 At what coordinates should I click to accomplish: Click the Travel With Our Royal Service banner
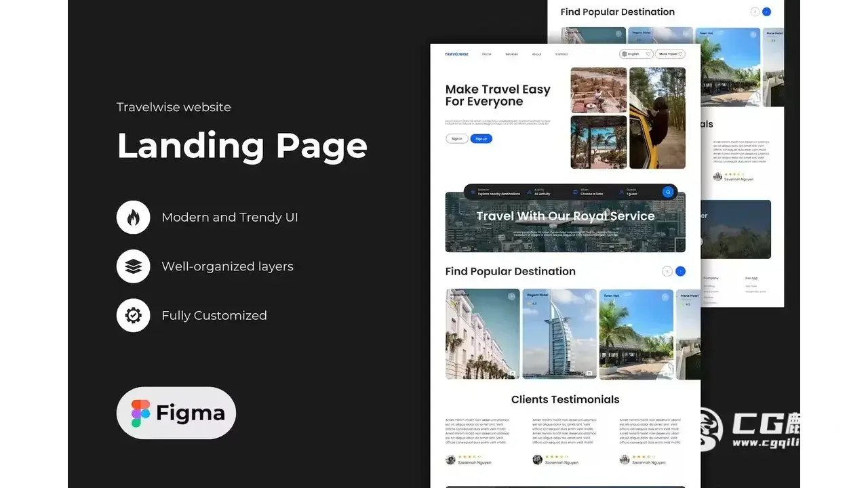pos(566,222)
